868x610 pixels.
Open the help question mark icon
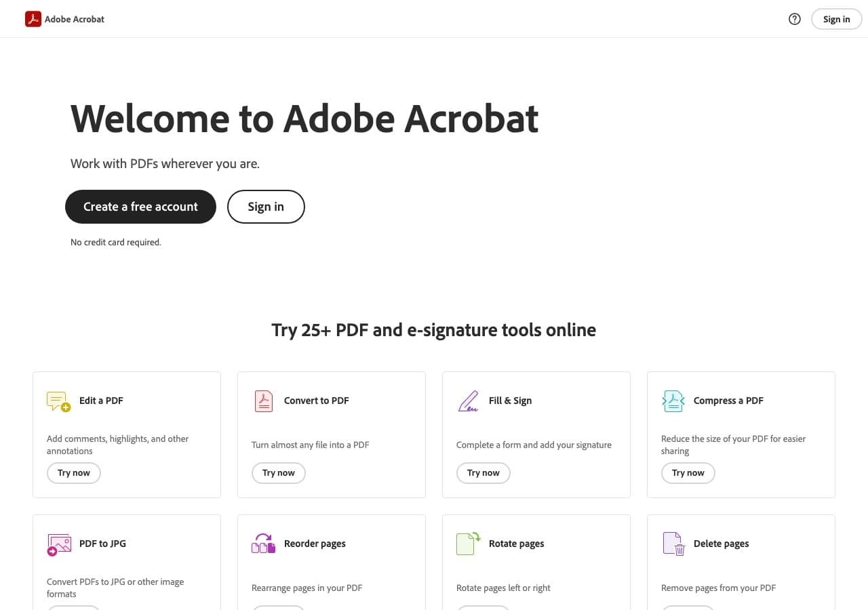coord(794,19)
